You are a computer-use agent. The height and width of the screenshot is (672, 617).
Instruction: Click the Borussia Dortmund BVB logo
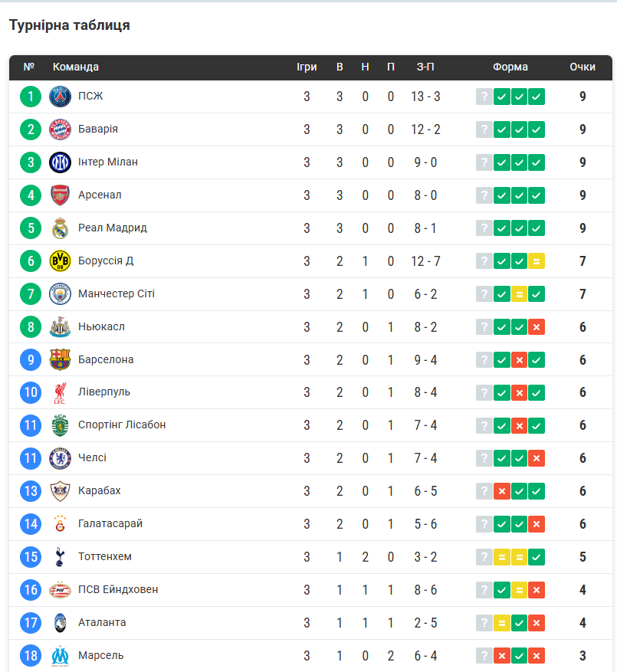[60, 261]
